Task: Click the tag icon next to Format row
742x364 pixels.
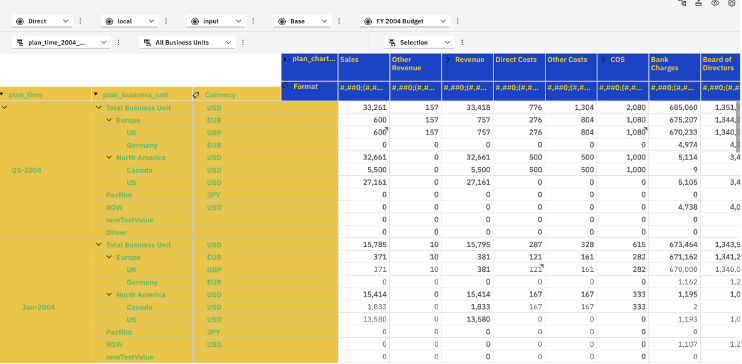Action: [x=285, y=86]
